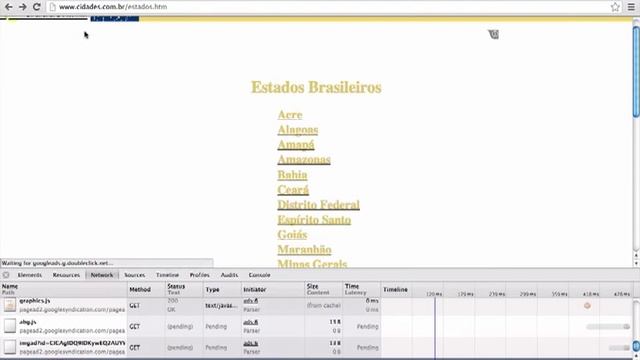The height and width of the screenshot is (360, 640).
Task: Open the Acre state link
Action: 290,115
